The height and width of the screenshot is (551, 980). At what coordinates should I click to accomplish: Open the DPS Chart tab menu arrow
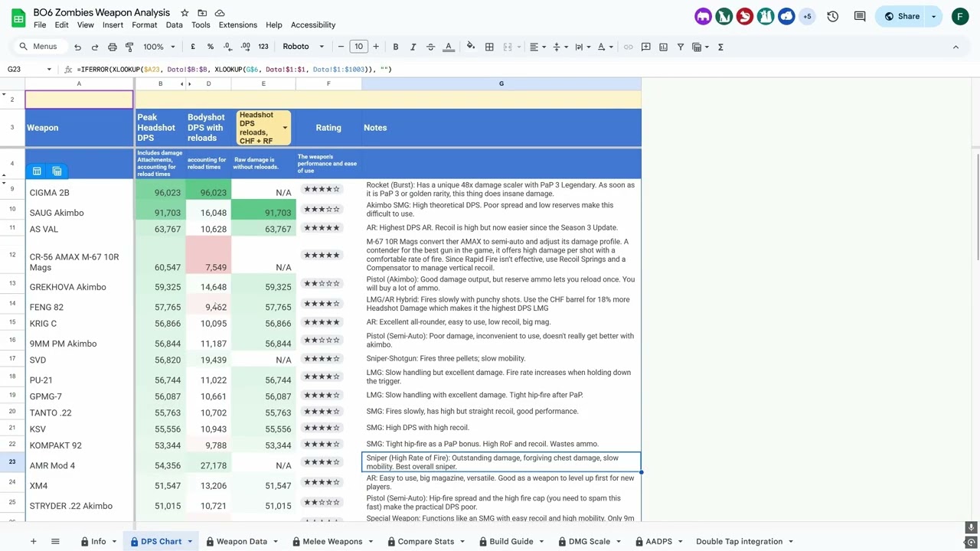point(190,541)
